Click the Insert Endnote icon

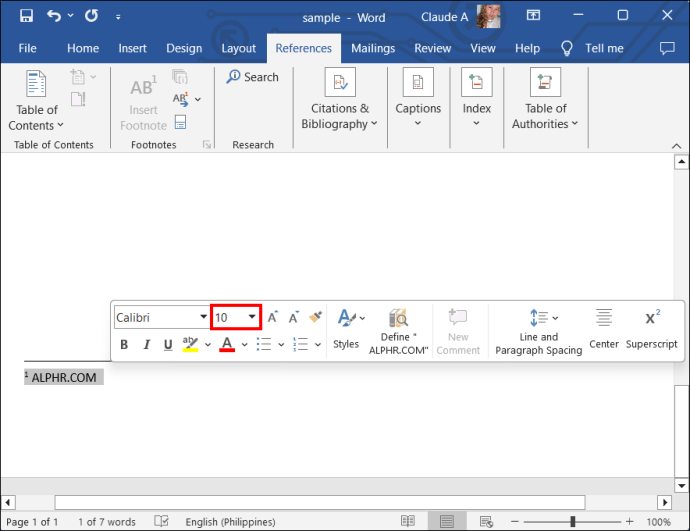point(180,77)
